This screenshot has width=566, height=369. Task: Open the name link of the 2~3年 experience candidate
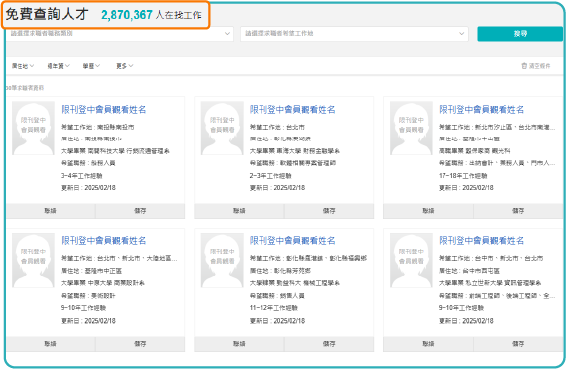[x=292, y=109]
